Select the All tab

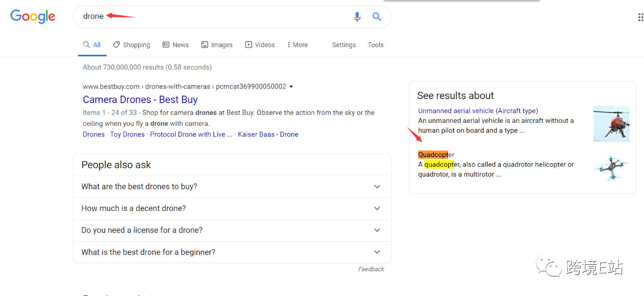click(92, 45)
